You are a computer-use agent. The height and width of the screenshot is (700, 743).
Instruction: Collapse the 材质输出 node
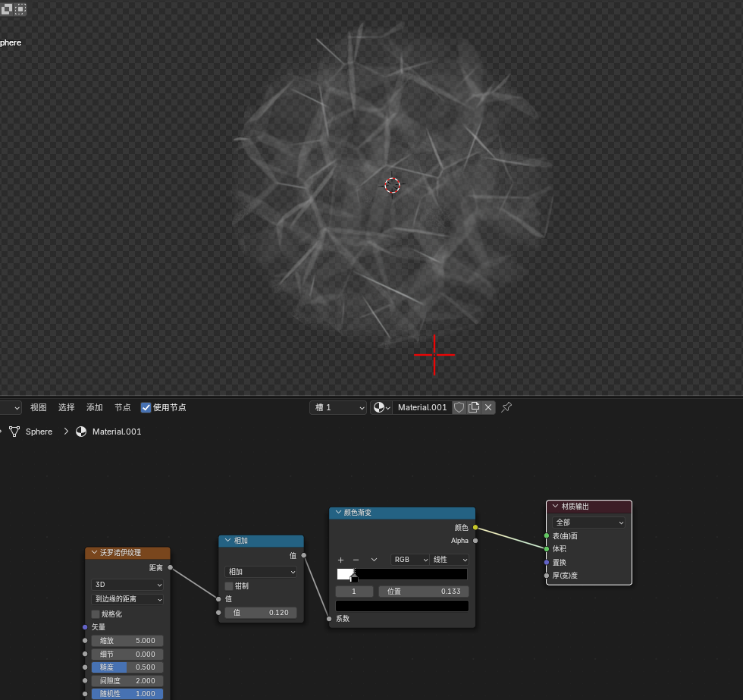(555, 506)
